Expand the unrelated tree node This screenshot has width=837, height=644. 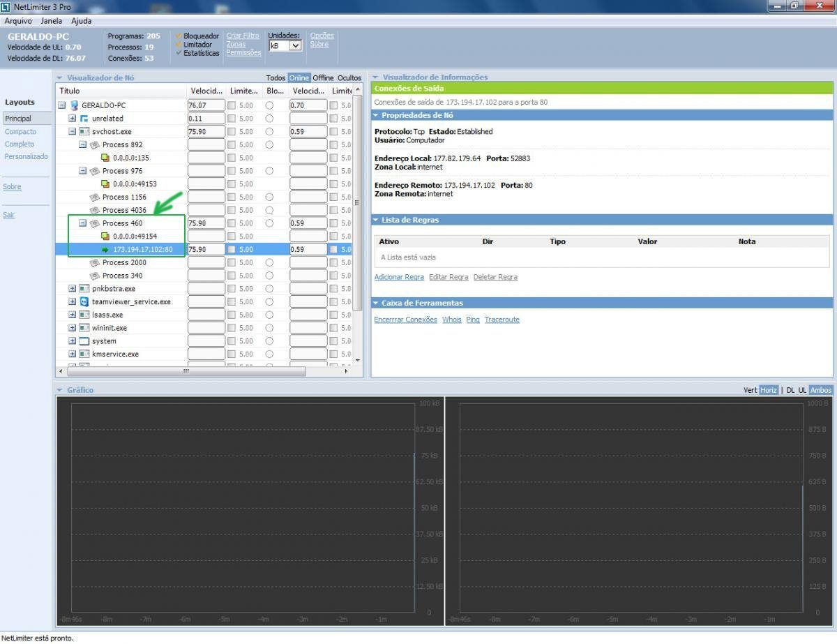72,119
